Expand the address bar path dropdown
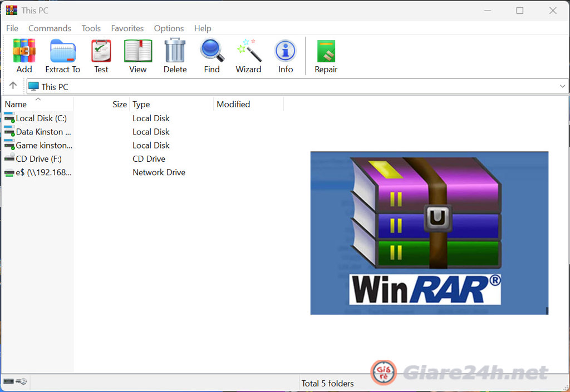 (562, 87)
